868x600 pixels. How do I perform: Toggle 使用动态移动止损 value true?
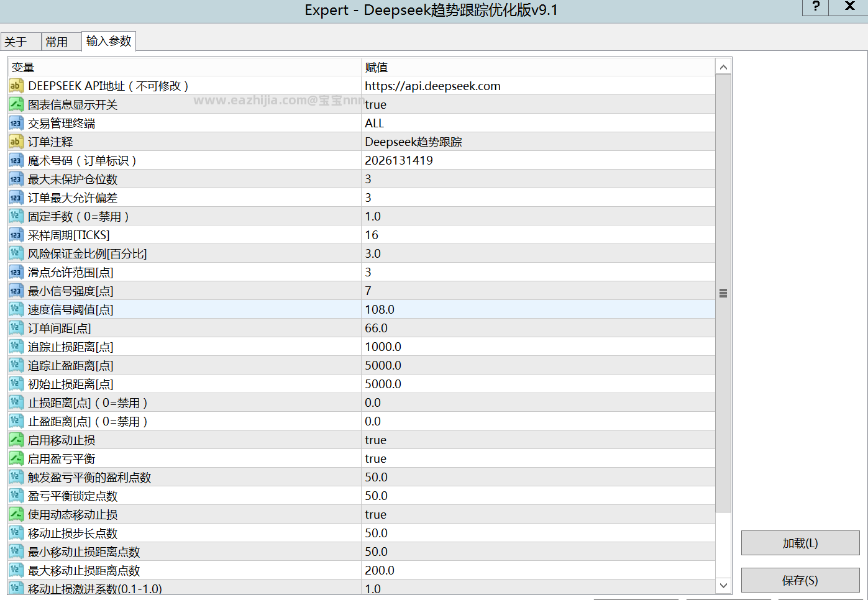[538, 514]
